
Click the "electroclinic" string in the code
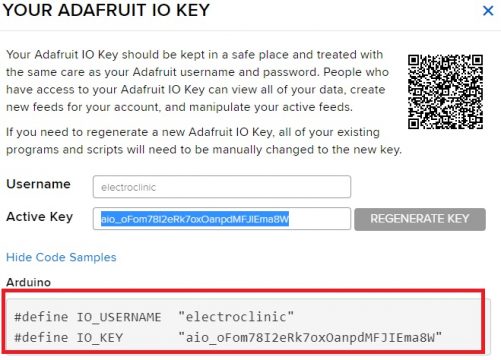point(236,317)
